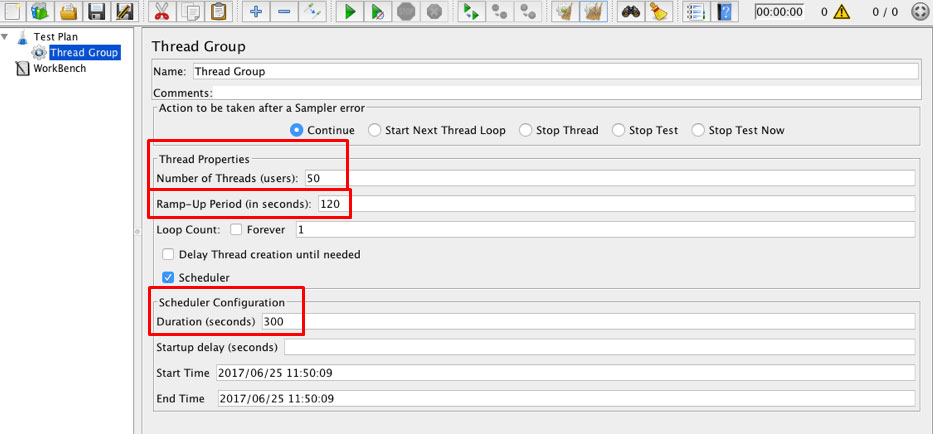Click the Name field containing Thread Group
Screen dimensions: 933x434
coord(555,71)
